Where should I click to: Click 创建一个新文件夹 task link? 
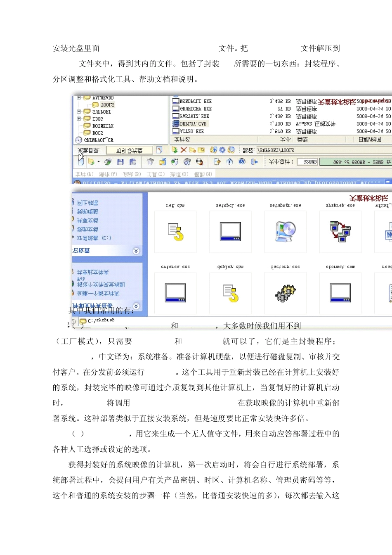pyautogui.click(x=98, y=293)
